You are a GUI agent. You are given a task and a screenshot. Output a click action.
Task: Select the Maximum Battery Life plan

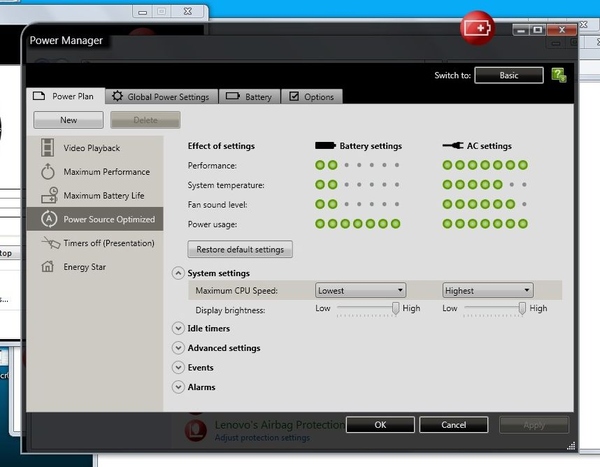click(x=95, y=195)
